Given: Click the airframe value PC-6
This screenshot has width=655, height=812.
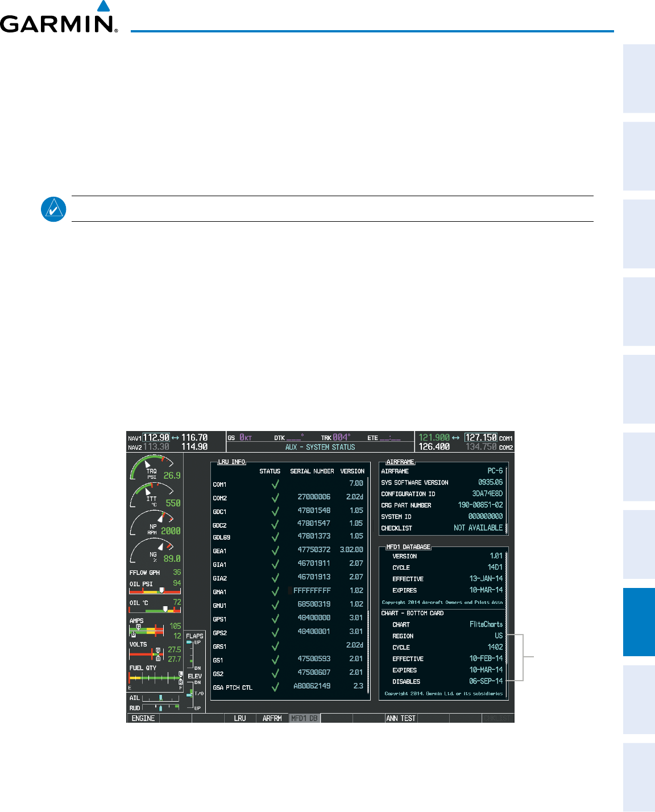Looking at the screenshot, I should [495, 471].
